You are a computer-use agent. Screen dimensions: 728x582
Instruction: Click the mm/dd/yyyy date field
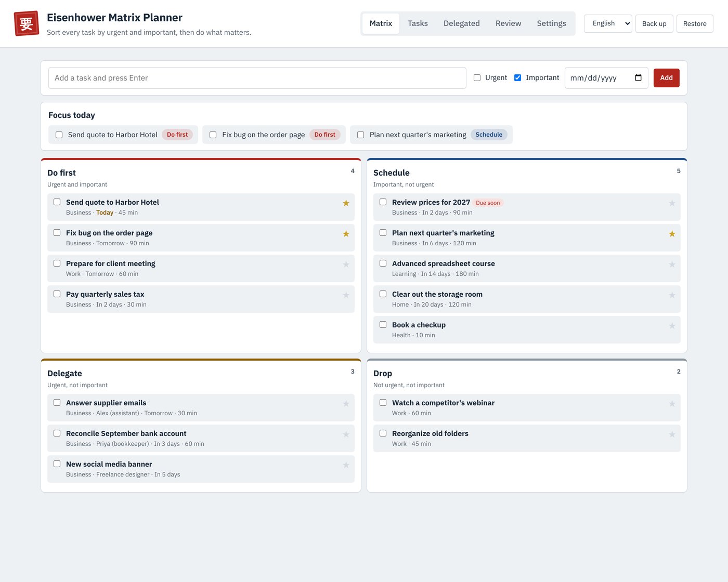(606, 78)
